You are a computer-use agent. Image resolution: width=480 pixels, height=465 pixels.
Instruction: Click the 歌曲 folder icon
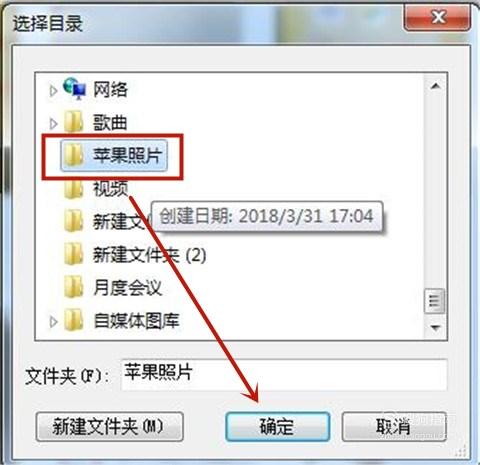73,122
